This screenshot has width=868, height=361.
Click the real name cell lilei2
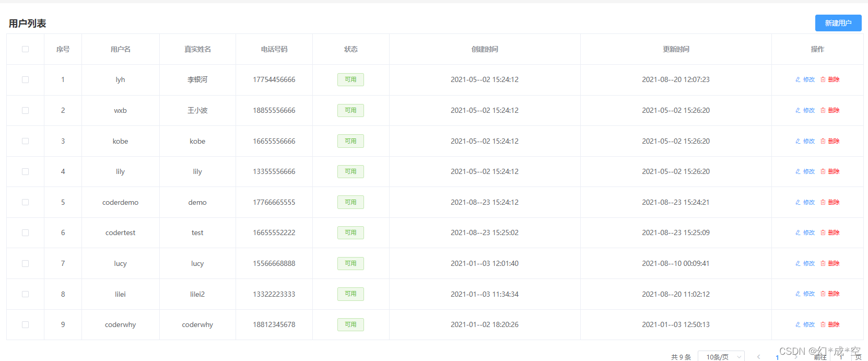pyautogui.click(x=197, y=294)
